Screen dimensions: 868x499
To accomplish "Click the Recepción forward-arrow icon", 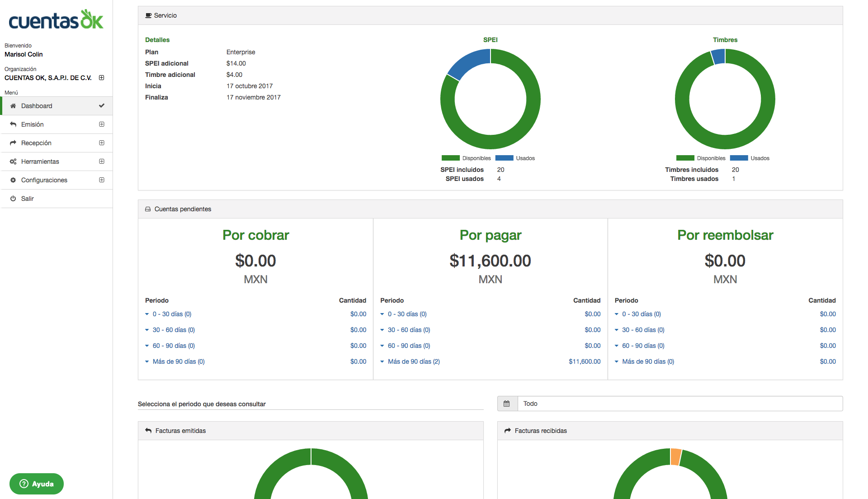I will pyautogui.click(x=13, y=143).
